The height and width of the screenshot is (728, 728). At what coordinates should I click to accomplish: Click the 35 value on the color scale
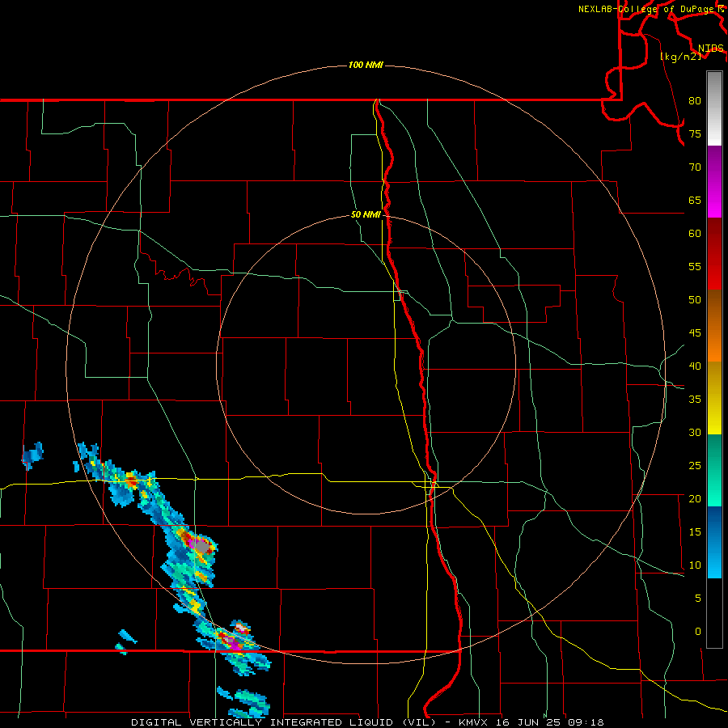(x=695, y=400)
